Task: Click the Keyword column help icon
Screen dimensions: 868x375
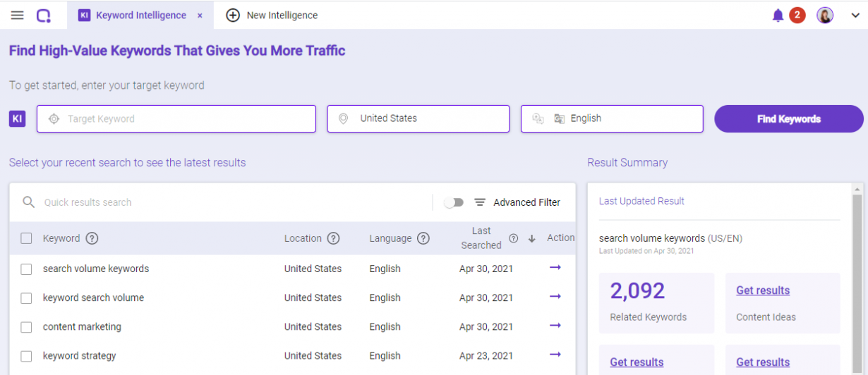Action: coord(92,238)
